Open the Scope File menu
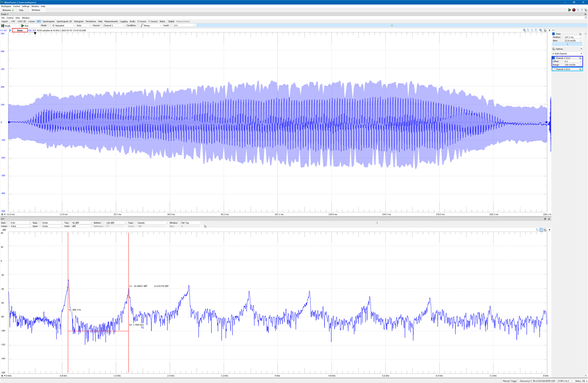The image size is (588, 383). pos(3,18)
